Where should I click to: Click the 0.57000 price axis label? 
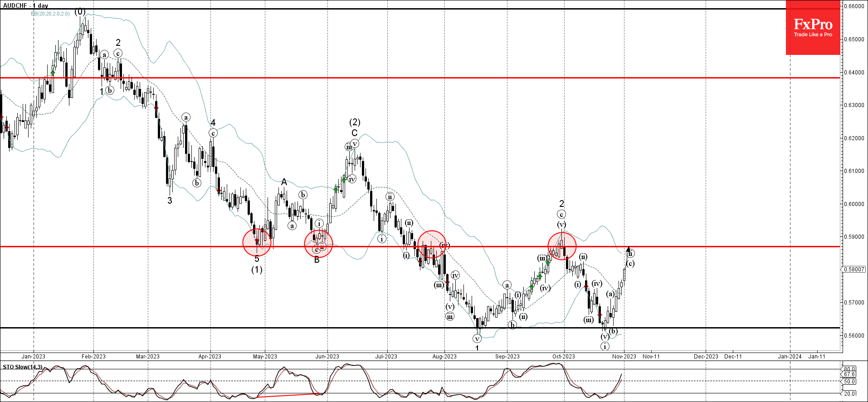tap(855, 302)
